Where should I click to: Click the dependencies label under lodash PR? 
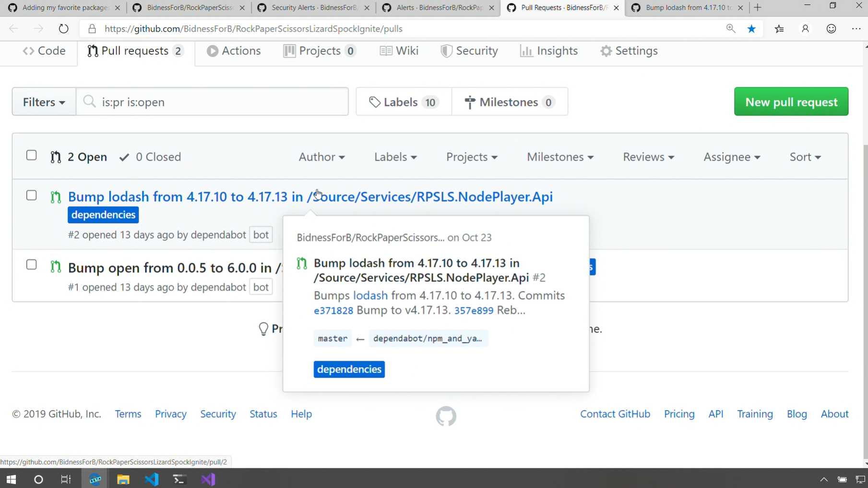pos(103,215)
